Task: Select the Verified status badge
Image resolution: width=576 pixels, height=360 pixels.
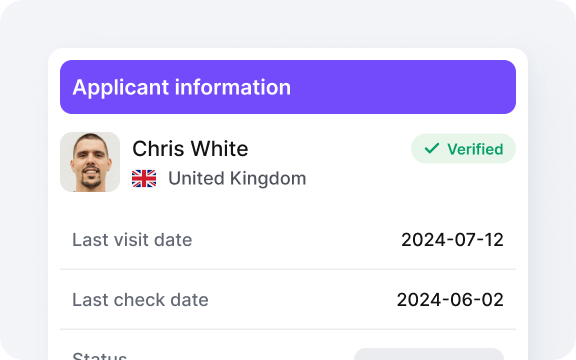Action: pyautogui.click(x=463, y=148)
